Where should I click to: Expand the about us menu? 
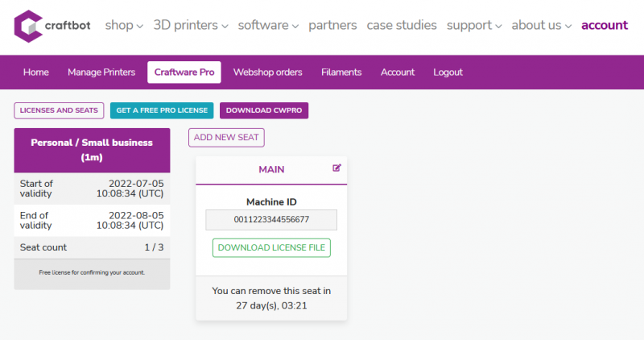pos(541,25)
